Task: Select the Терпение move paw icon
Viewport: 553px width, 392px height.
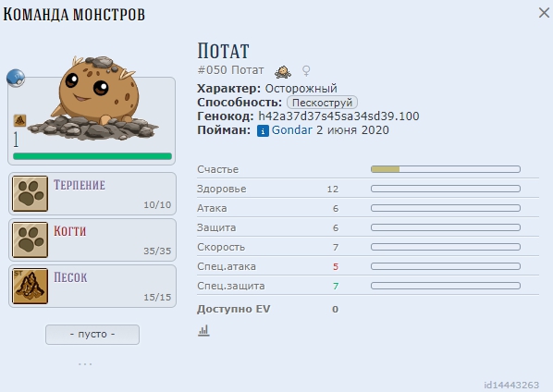Action: click(x=30, y=193)
